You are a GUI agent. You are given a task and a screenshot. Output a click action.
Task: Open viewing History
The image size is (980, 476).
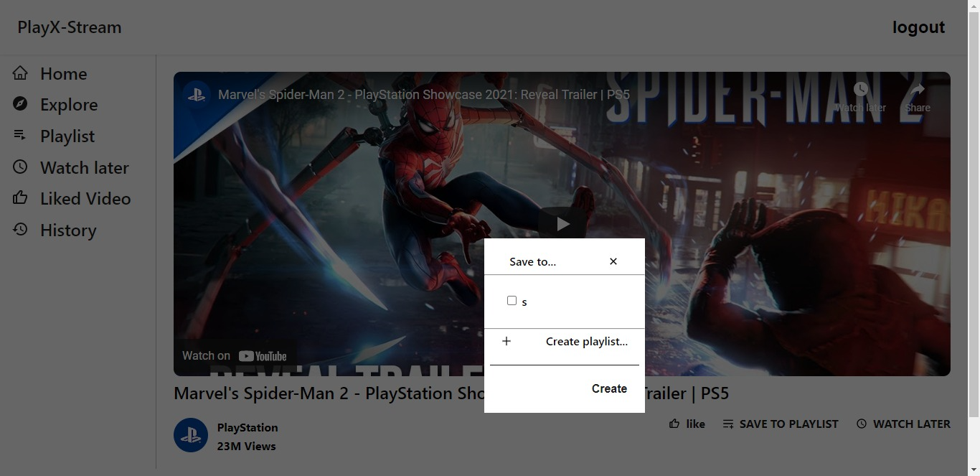click(68, 230)
